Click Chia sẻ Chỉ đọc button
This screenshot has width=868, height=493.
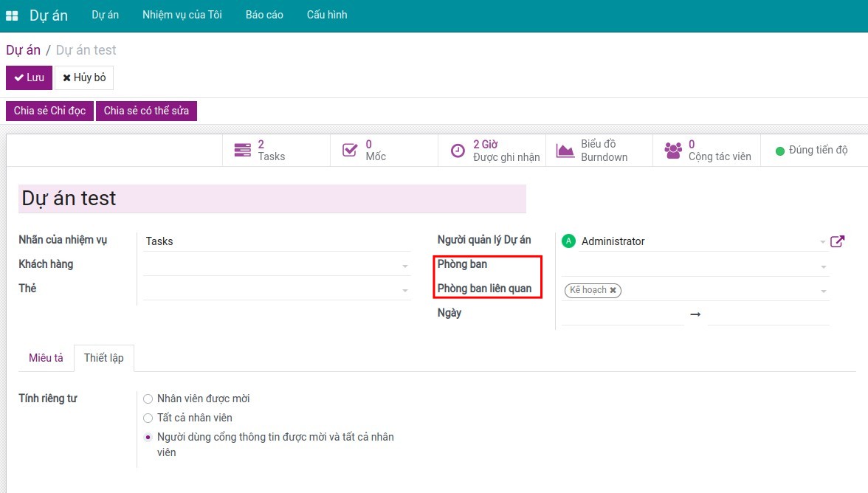coord(49,111)
